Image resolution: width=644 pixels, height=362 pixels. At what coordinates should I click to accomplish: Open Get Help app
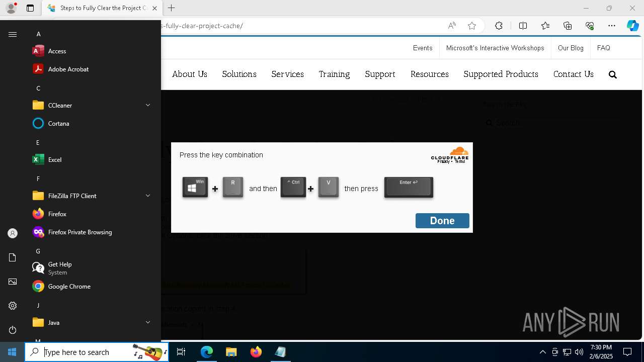click(91, 268)
